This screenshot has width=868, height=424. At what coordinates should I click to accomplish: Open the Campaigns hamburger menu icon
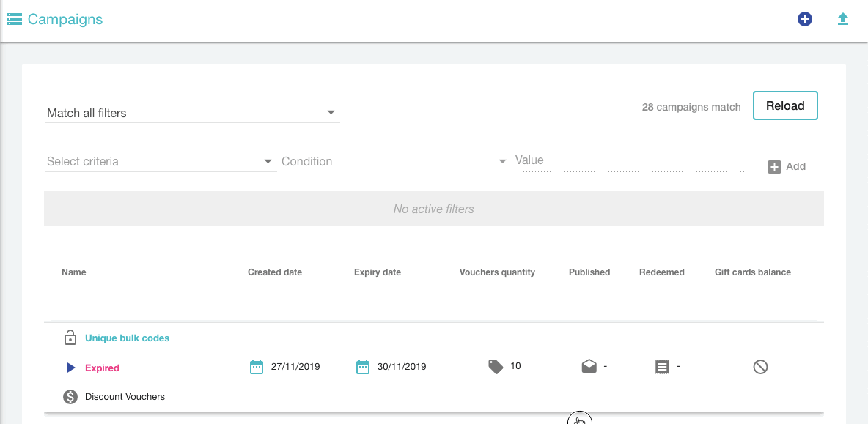[15, 20]
